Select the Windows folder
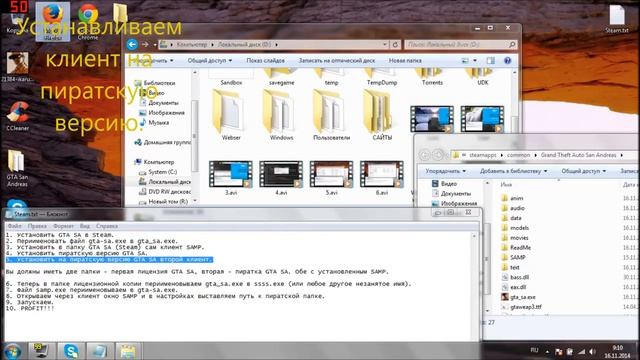This screenshot has height=360, width=640. click(x=281, y=115)
